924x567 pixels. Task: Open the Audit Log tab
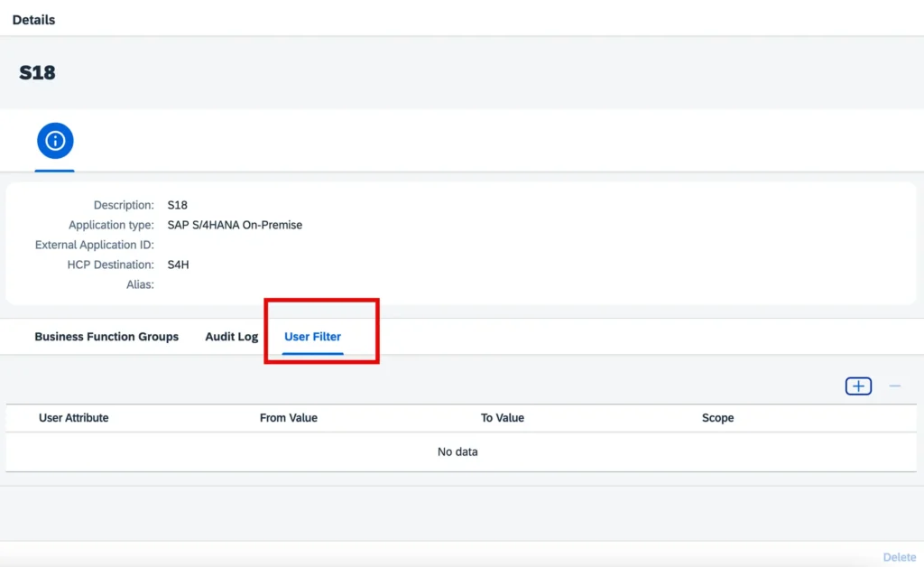pyautogui.click(x=231, y=337)
